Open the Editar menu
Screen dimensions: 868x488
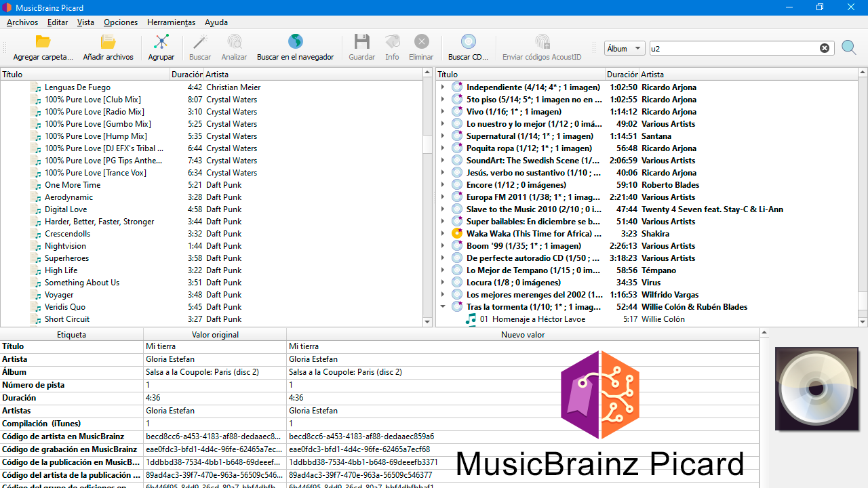tap(58, 22)
